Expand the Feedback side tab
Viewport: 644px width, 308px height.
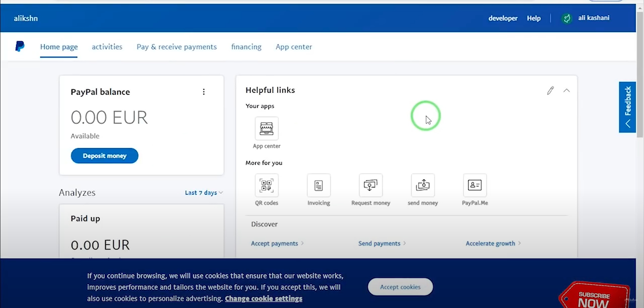pos(627,107)
